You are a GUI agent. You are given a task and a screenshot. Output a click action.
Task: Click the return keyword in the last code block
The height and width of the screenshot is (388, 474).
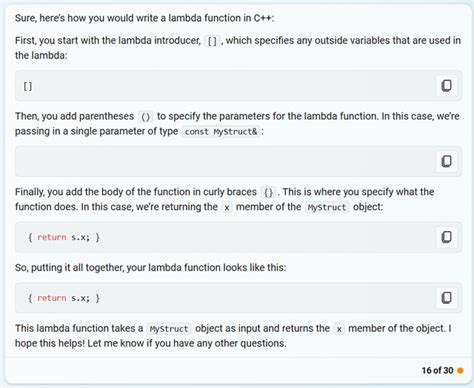52,298
